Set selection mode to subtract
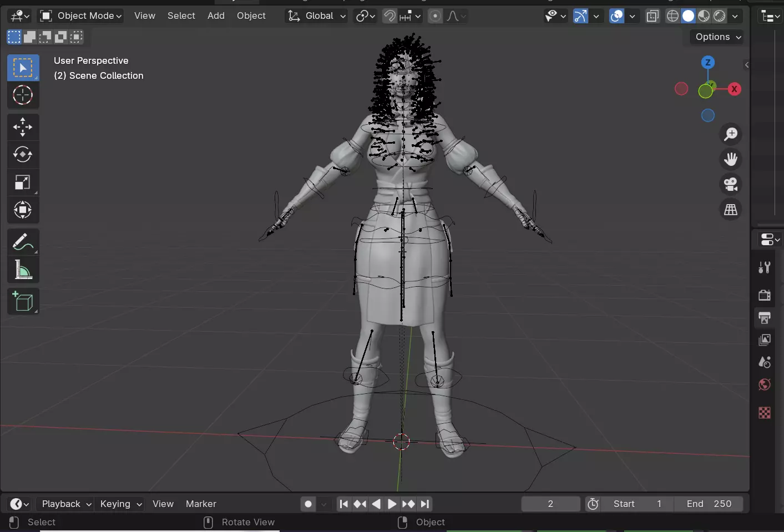The image size is (784, 532). click(x=45, y=37)
